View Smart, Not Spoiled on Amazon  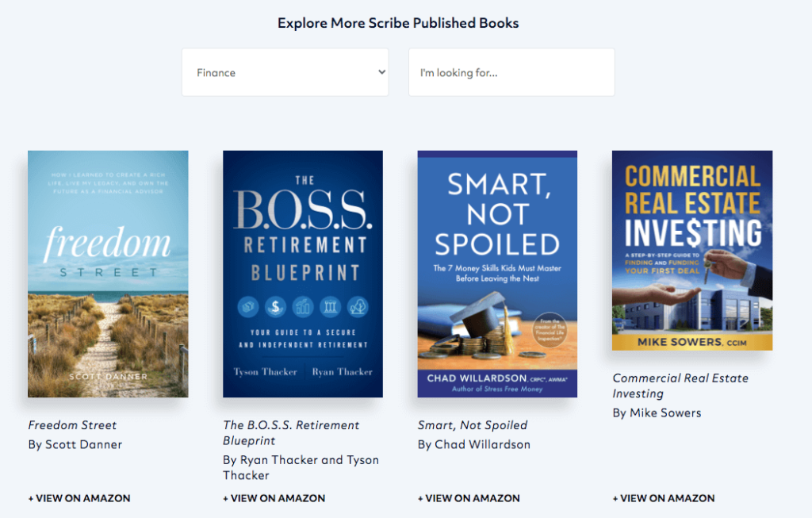(469, 498)
